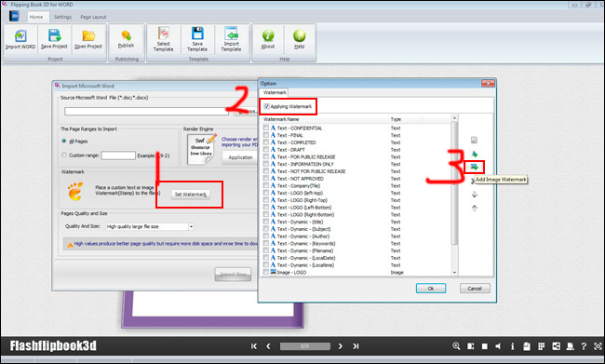The width and height of the screenshot is (605, 364).
Task: Open the About info icon
Action: click(268, 35)
